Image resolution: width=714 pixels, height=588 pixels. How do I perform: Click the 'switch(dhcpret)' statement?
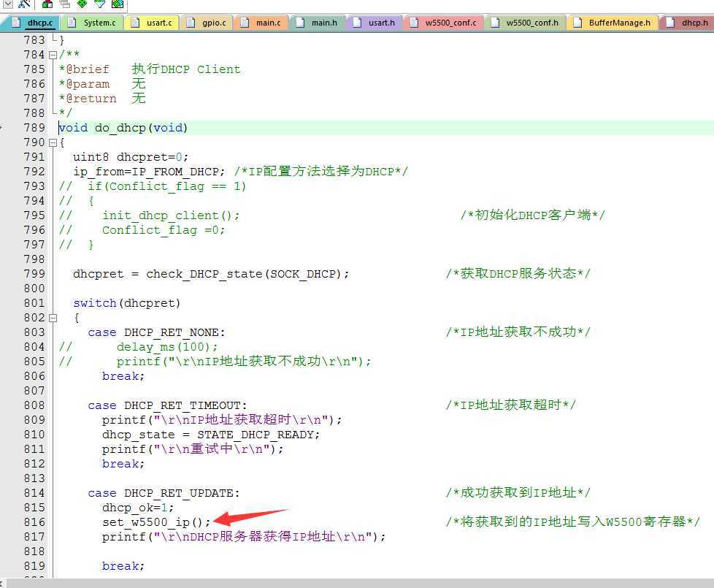tap(126, 303)
